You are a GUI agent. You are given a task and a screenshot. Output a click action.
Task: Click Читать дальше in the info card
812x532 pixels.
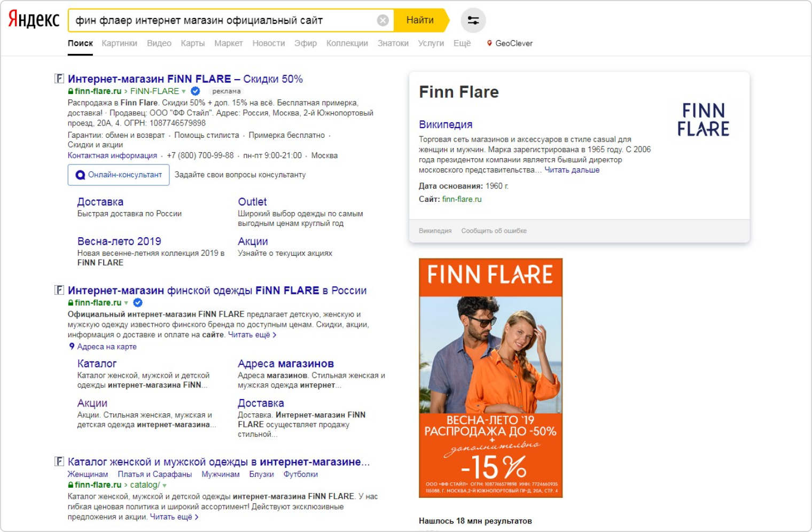[x=572, y=170]
